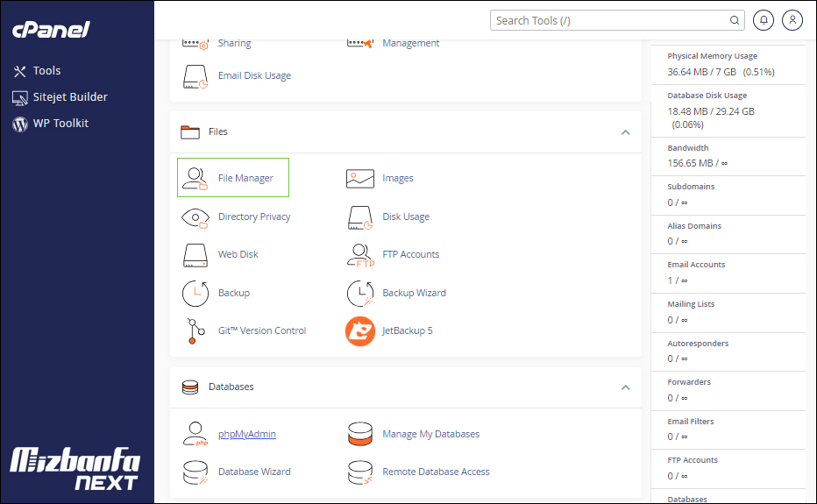The image size is (817, 504).
Task: Open the Database Wizard icon
Action: click(195, 472)
